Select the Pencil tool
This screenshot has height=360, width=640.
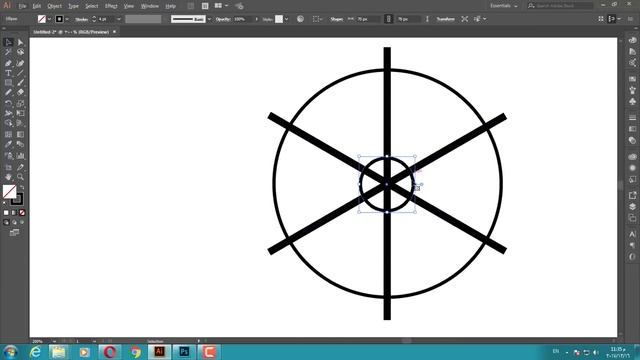(8, 93)
